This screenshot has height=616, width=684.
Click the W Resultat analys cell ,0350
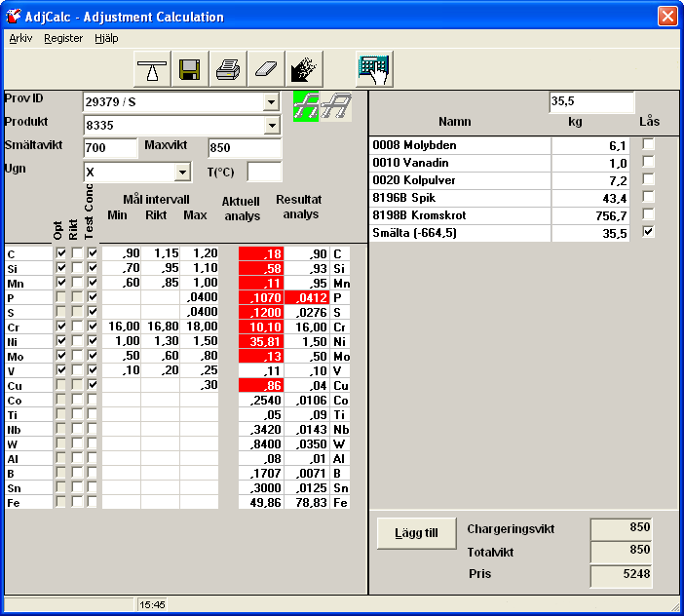[306, 444]
